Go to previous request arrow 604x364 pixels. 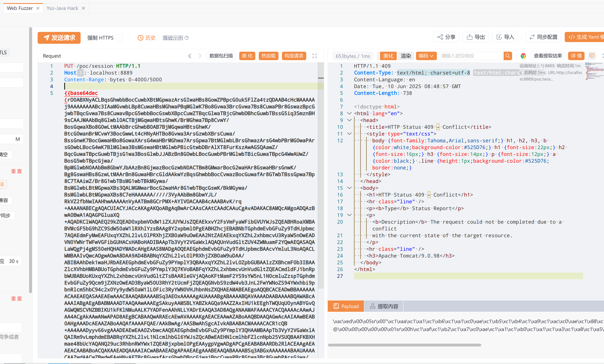tap(190, 56)
